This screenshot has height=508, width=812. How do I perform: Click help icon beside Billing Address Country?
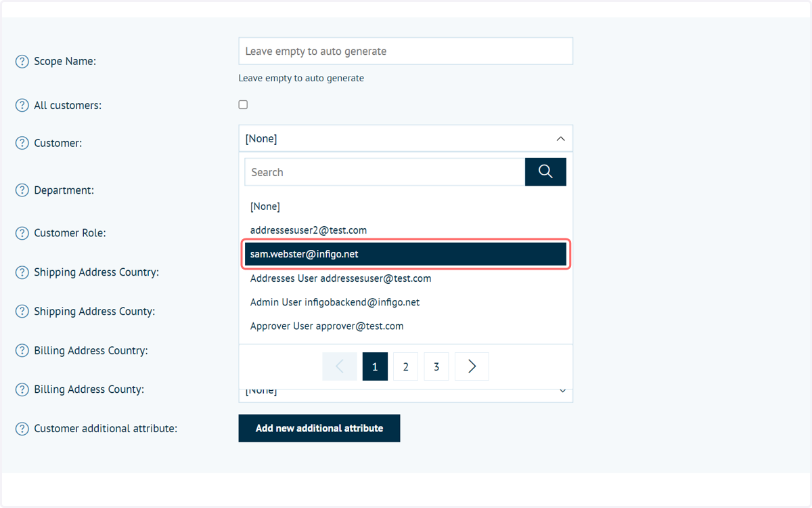[x=22, y=351]
